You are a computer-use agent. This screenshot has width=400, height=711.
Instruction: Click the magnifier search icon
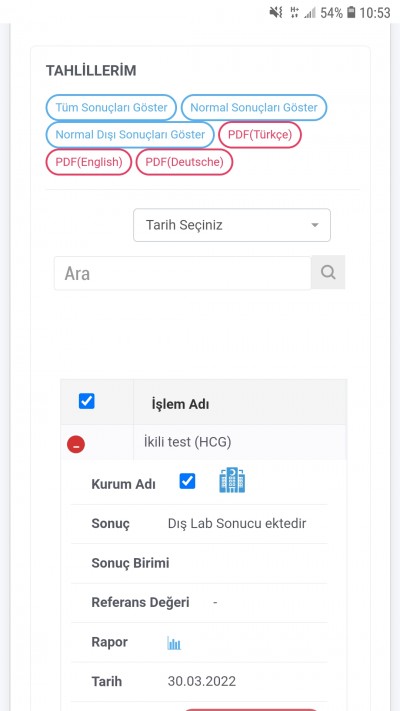[x=328, y=272]
